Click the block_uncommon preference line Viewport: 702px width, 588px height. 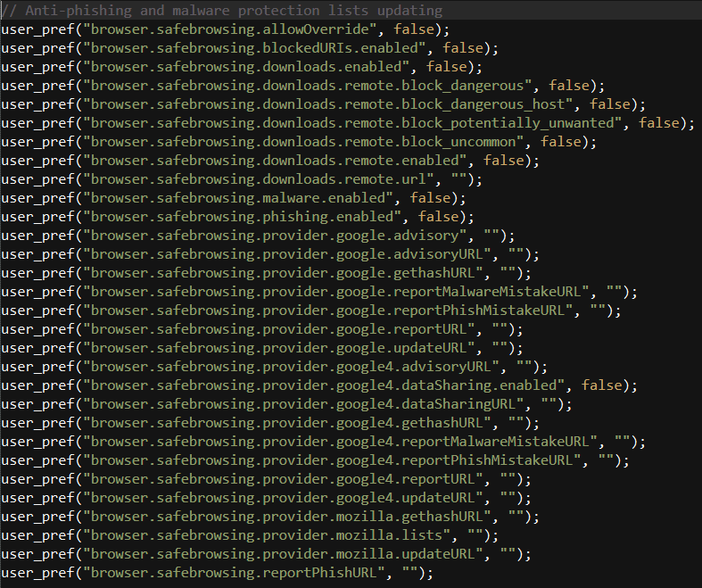(x=299, y=142)
